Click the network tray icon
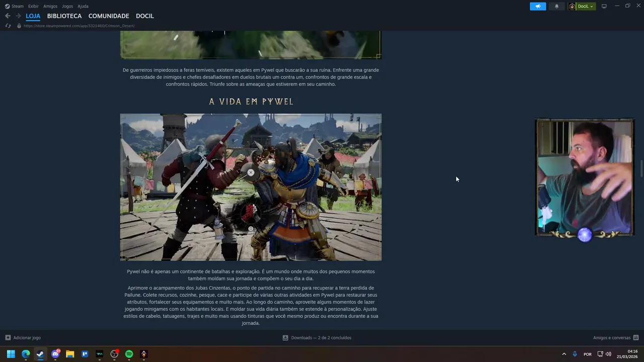This screenshot has height=362, width=644. 600,354
